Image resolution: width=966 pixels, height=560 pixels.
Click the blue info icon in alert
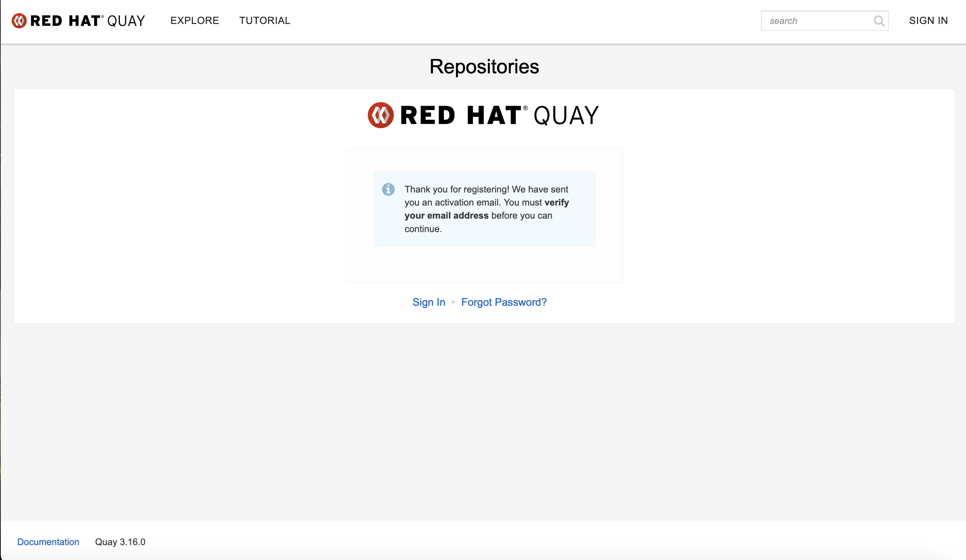click(388, 189)
